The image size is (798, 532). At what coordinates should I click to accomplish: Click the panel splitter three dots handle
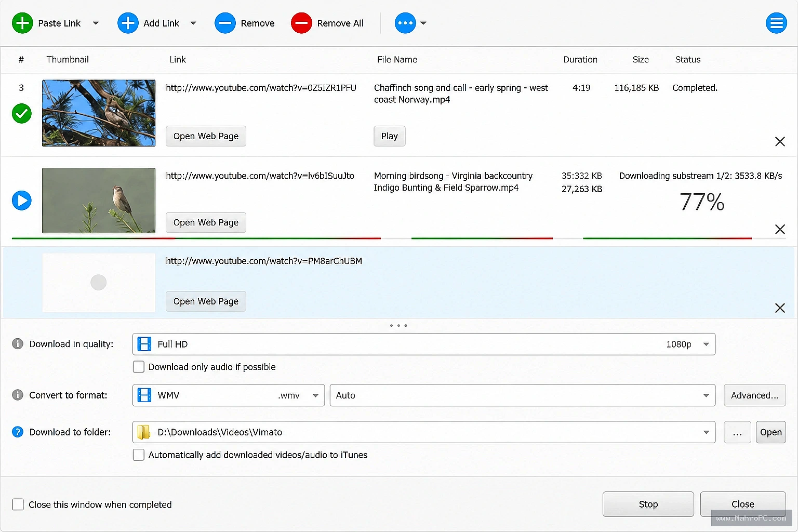pyautogui.click(x=398, y=325)
